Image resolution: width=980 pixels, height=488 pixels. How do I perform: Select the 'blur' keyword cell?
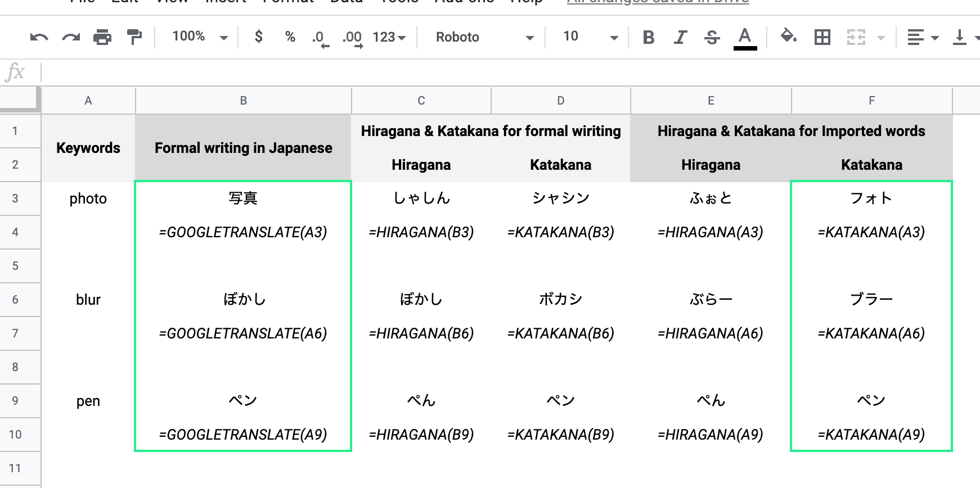(x=88, y=300)
